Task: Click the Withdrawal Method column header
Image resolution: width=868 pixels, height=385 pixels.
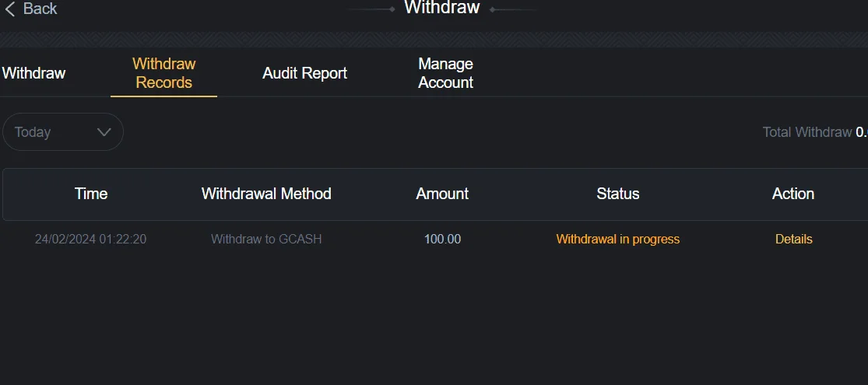Action: pos(266,194)
